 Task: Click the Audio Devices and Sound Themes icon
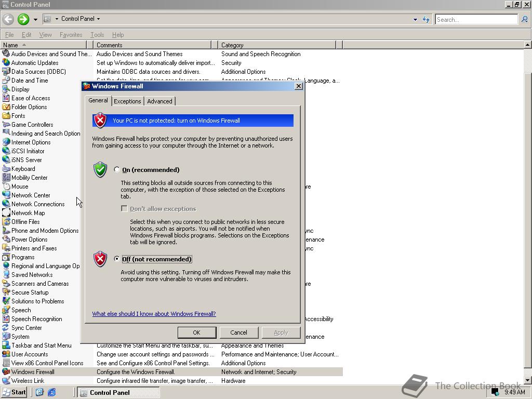click(x=6, y=54)
